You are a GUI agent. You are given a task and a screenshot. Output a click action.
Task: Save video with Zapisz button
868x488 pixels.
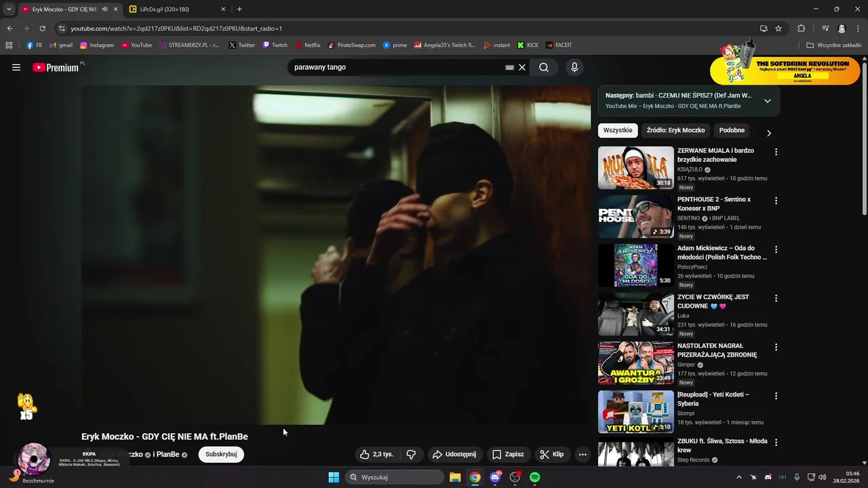tap(508, 454)
